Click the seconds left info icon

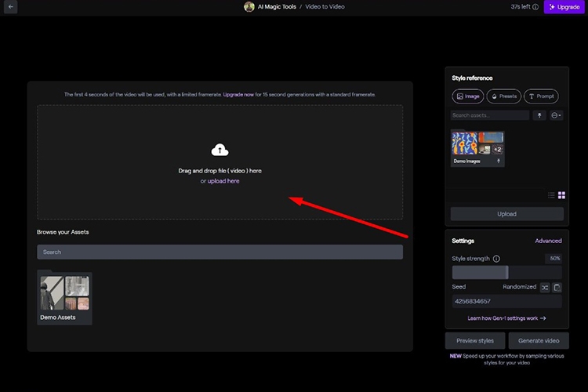click(535, 7)
